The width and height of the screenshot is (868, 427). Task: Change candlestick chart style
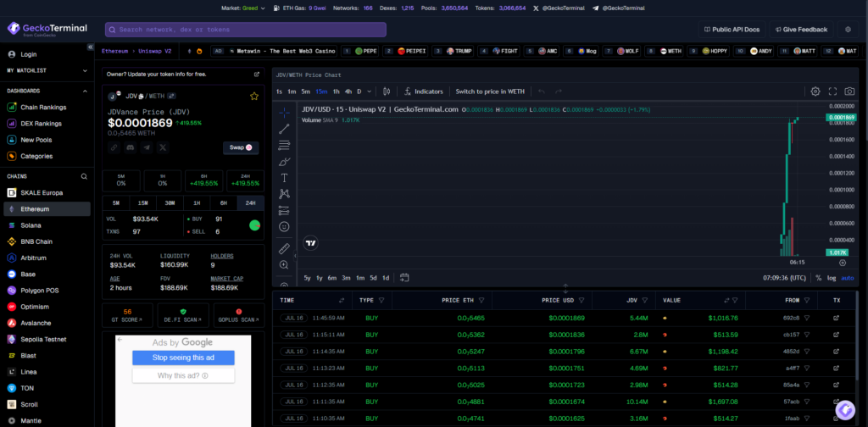387,91
